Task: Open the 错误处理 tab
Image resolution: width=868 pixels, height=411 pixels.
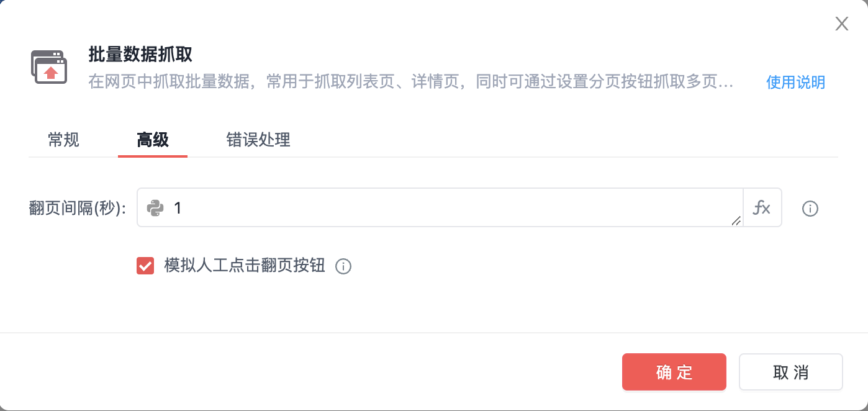Action: (258, 140)
